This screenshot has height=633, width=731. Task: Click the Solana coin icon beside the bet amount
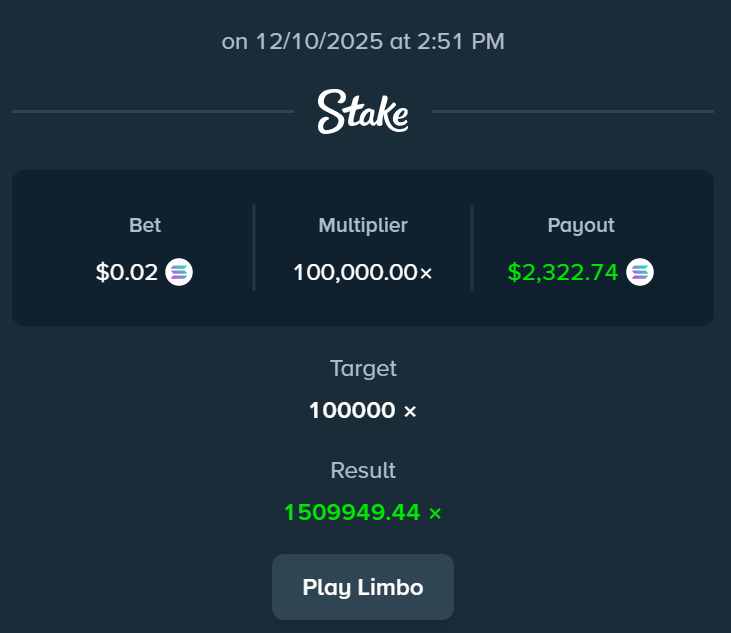pos(179,272)
